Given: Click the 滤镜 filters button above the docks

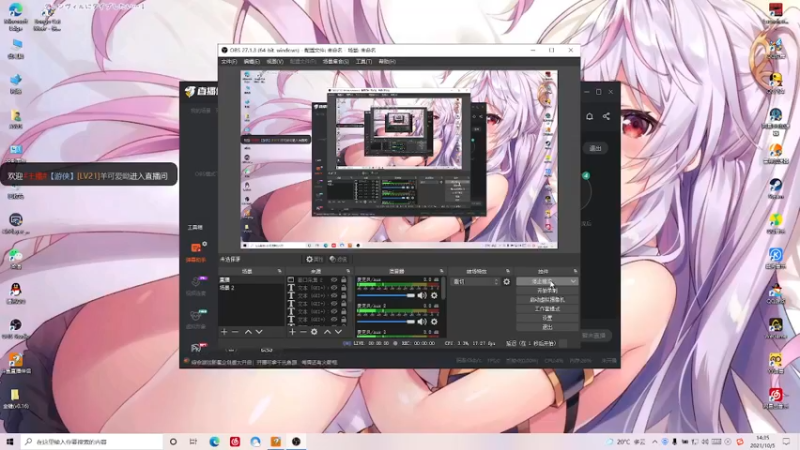Looking at the screenshot, I should pyautogui.click(x=338, y=259).
